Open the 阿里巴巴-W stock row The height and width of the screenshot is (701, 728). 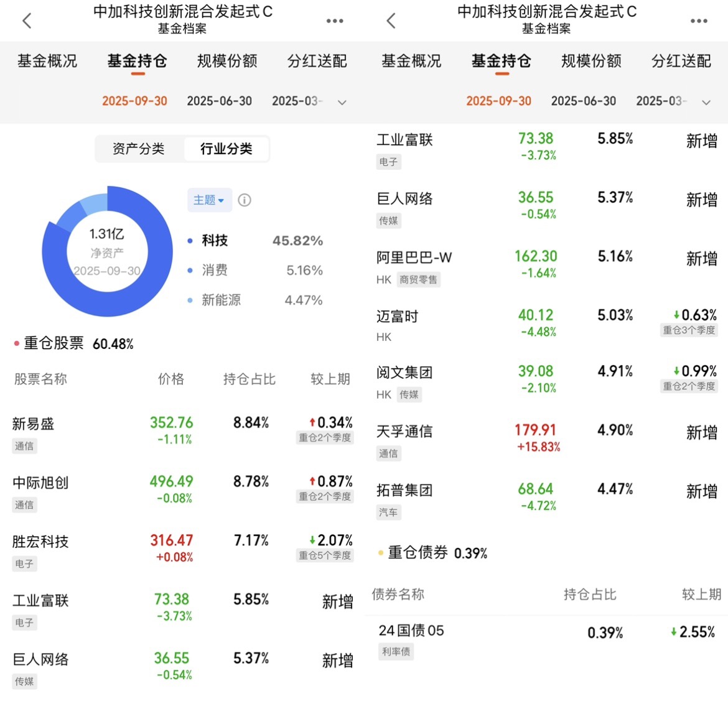tap(547, 268)
